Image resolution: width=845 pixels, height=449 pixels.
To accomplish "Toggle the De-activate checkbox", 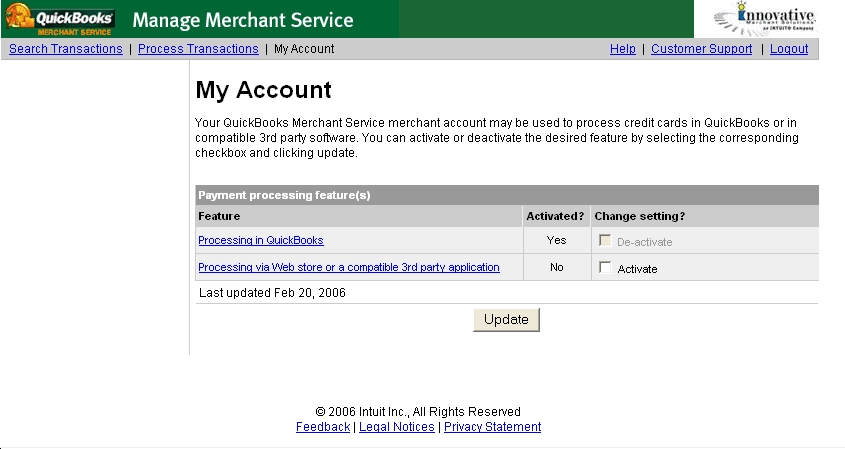I will click(x=605, y=240).
